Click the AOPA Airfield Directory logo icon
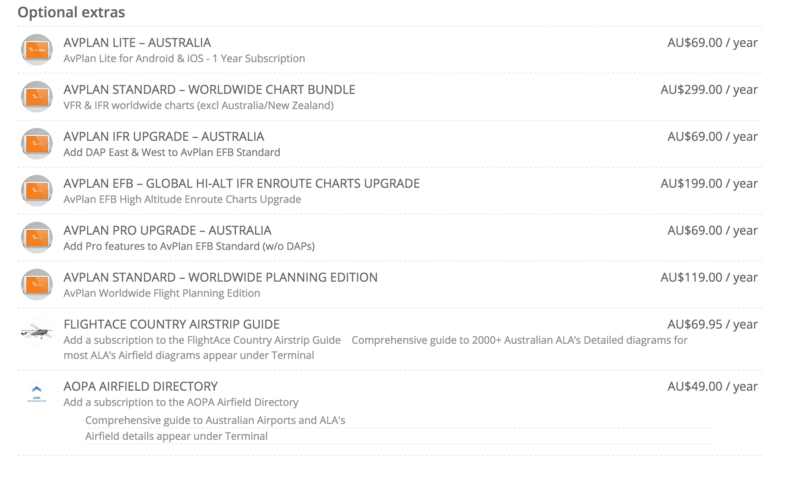 click(37, 394)
